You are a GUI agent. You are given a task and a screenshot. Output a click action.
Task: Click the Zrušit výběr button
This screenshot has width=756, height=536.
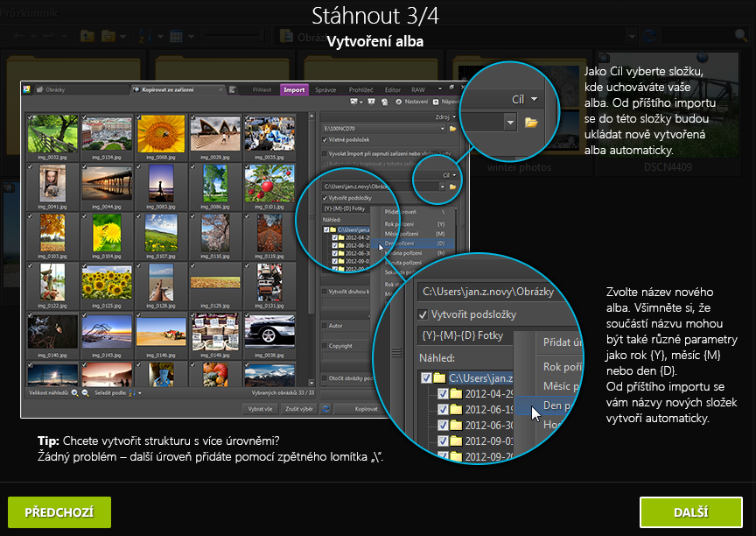[x=299, y=409]
